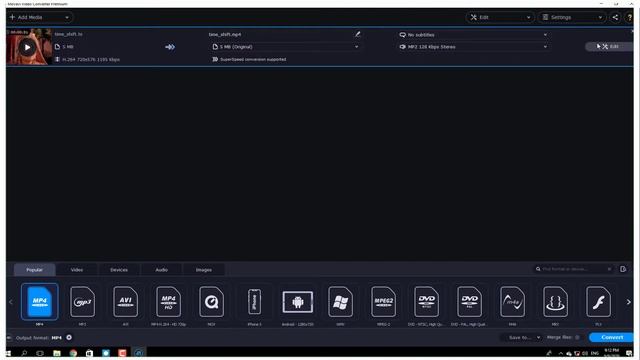The width and height of the screenshot is (640, 360).
Task: Select the MP4 format preset
Action: click(x=40, y=302)
